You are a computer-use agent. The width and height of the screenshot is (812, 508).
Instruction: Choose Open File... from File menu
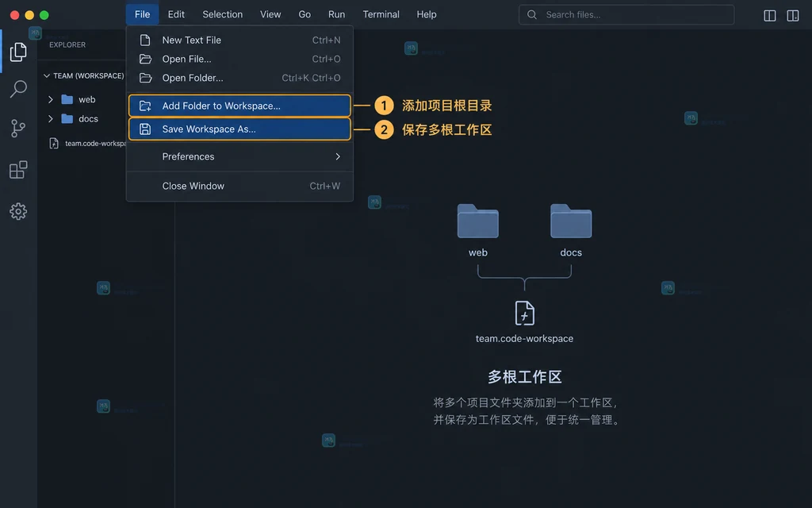click(x=239, y=59)
